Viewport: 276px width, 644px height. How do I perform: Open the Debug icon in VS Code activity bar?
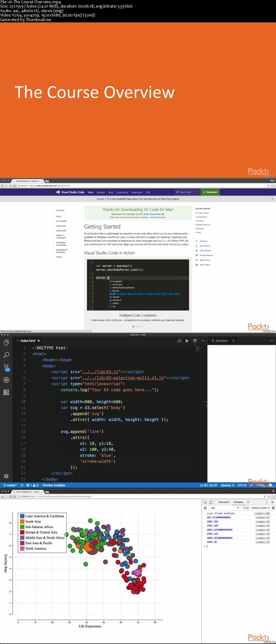coord(6,380)
